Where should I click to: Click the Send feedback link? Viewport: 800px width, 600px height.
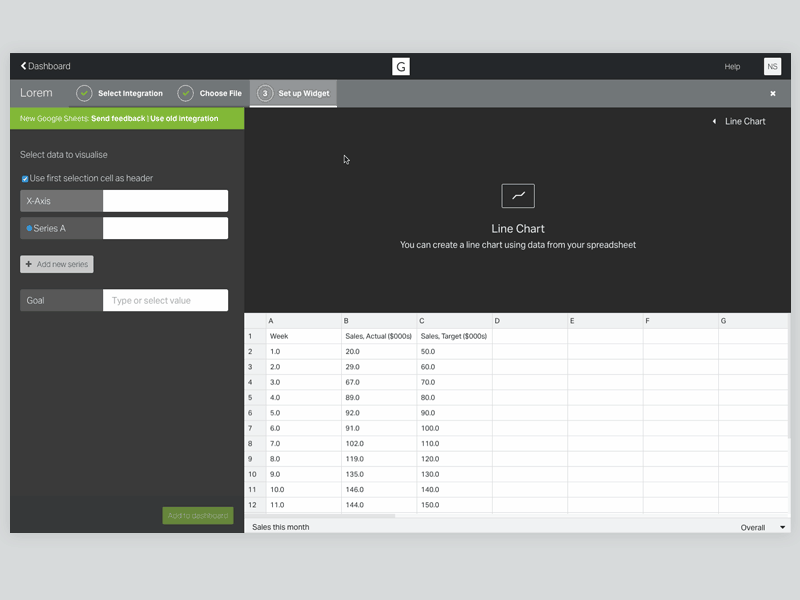118,118
